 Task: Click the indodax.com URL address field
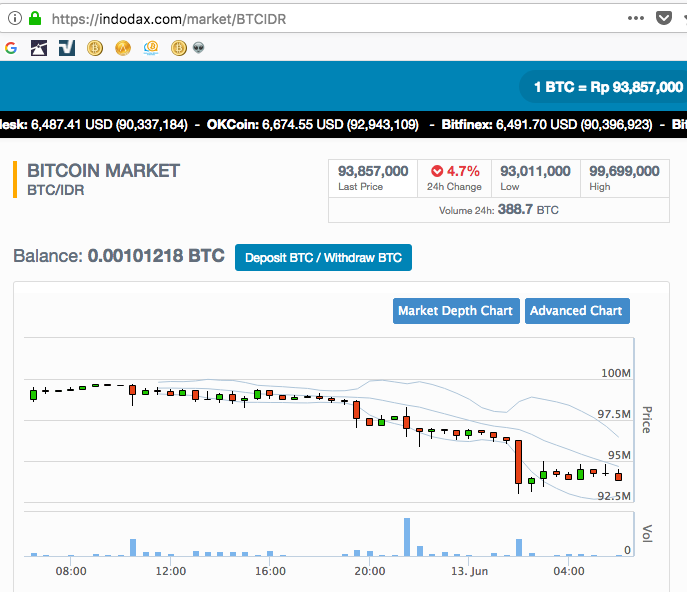pyautogui.click(x=169, y=19)
